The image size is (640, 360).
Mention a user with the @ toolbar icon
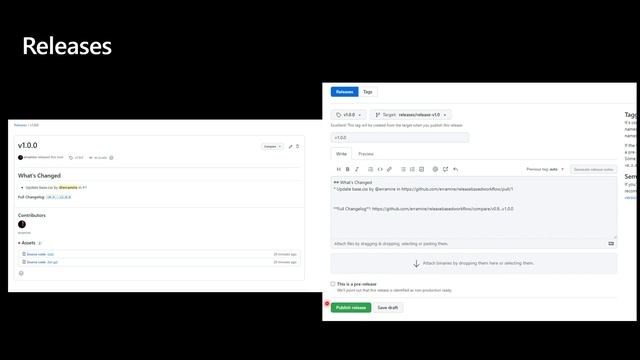tap(435, 169)
